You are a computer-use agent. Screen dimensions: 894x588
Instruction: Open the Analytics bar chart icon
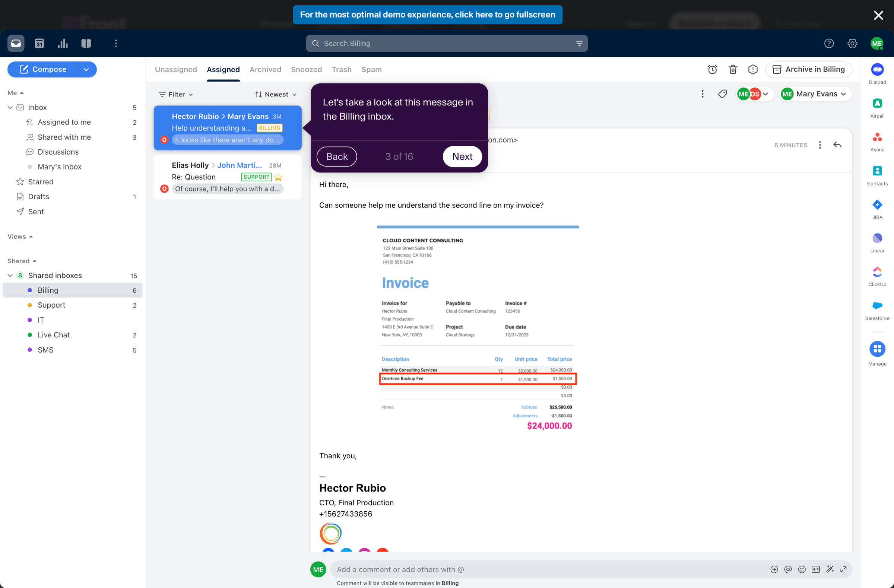[x=63, y=44]
